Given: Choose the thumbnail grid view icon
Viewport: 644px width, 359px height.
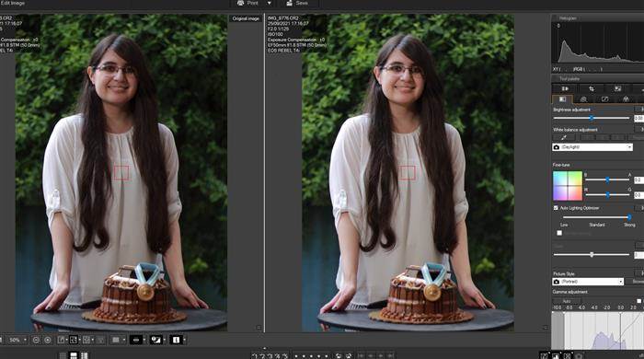Looking at the screenshot, I should point(63,355).
